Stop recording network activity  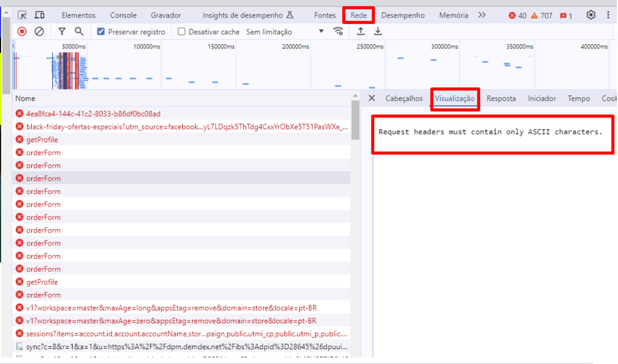click(x=21, y=32)
